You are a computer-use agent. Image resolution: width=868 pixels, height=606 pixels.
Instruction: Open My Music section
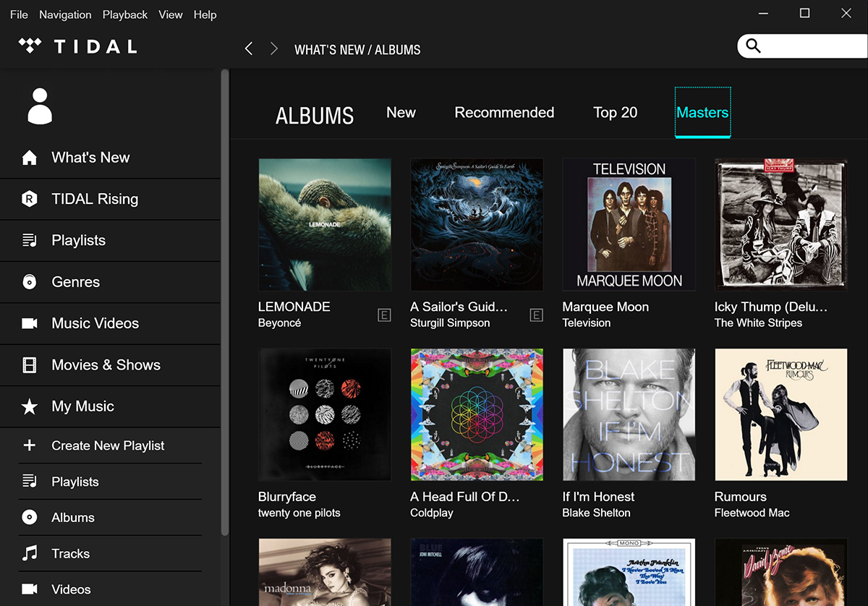(x=110, y=406)
